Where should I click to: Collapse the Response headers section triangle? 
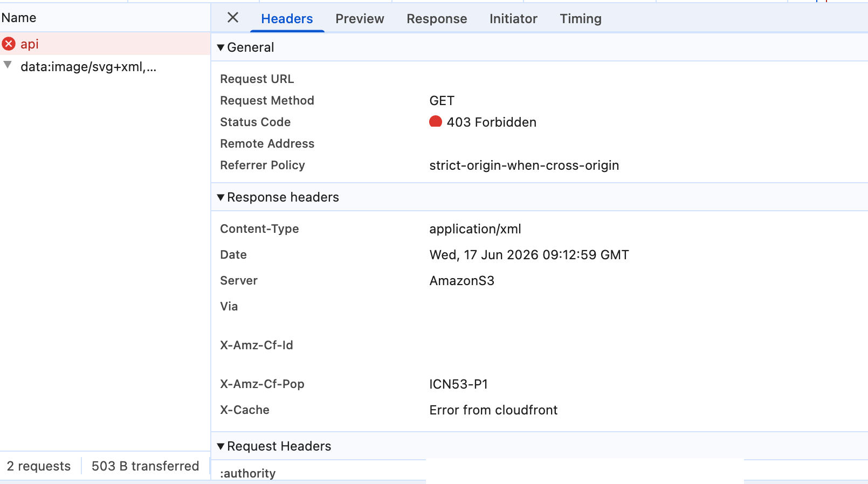click(221, 197)
